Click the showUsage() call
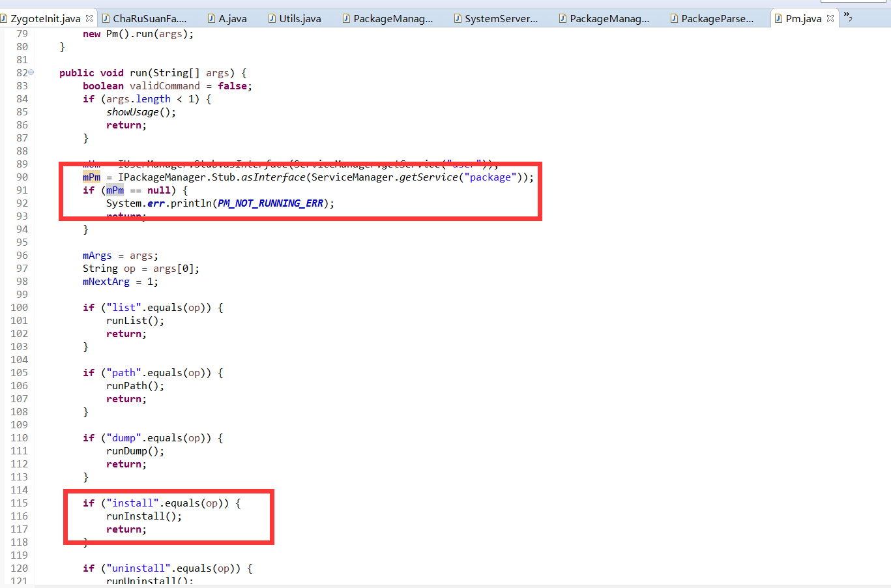The height and width of the screenshot is (588, 891). [x=141, y=112]
